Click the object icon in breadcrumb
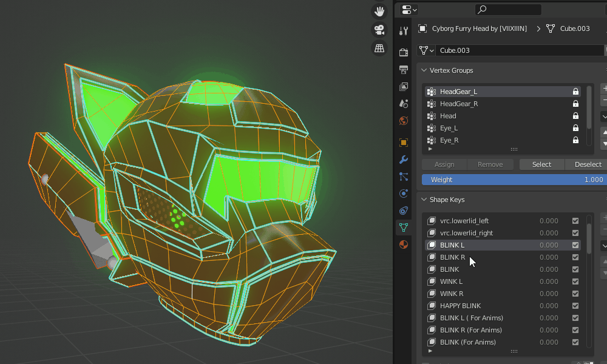Image resolution: width=607 pixels, height=364 pixels. pos(422,29)
